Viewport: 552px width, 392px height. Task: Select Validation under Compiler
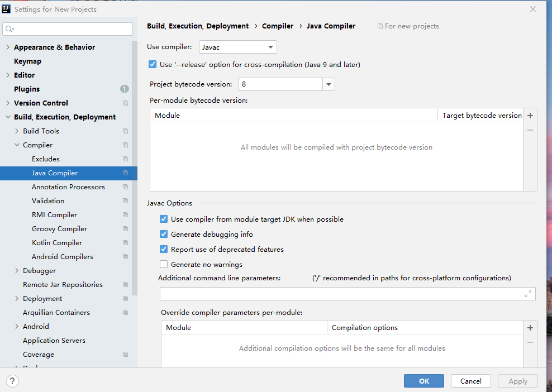coord(48,201)
